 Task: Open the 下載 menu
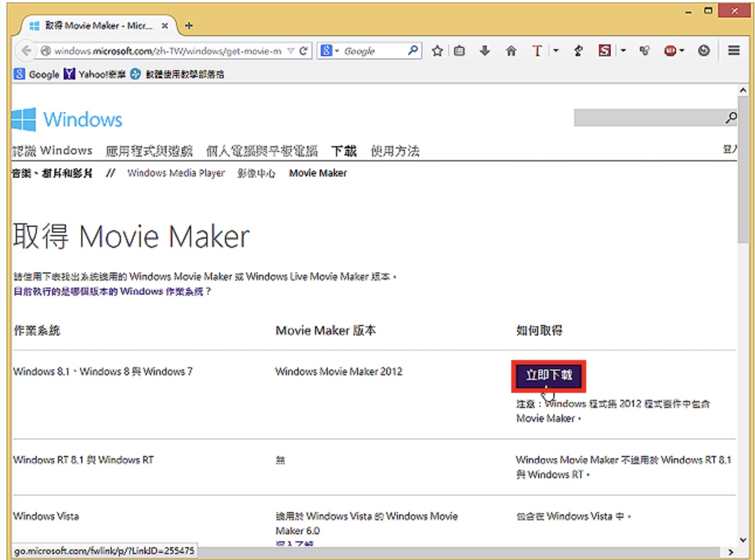point(344,151)
